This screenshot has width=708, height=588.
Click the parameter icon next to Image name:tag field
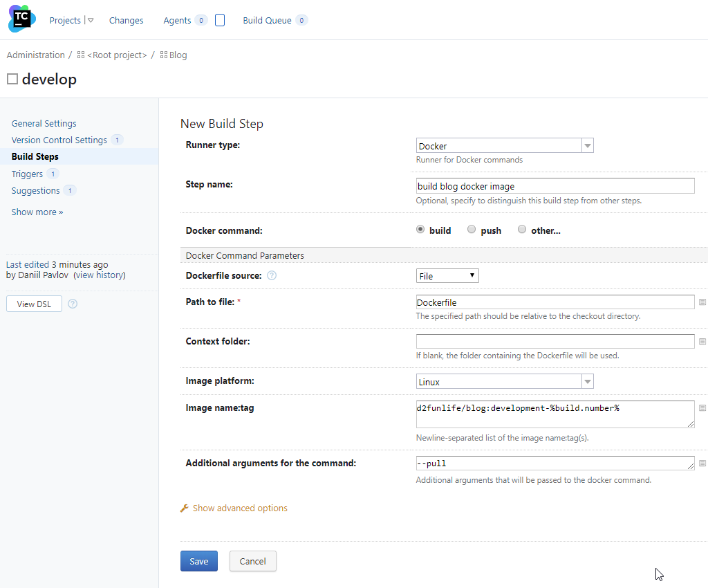coord(702,406)
